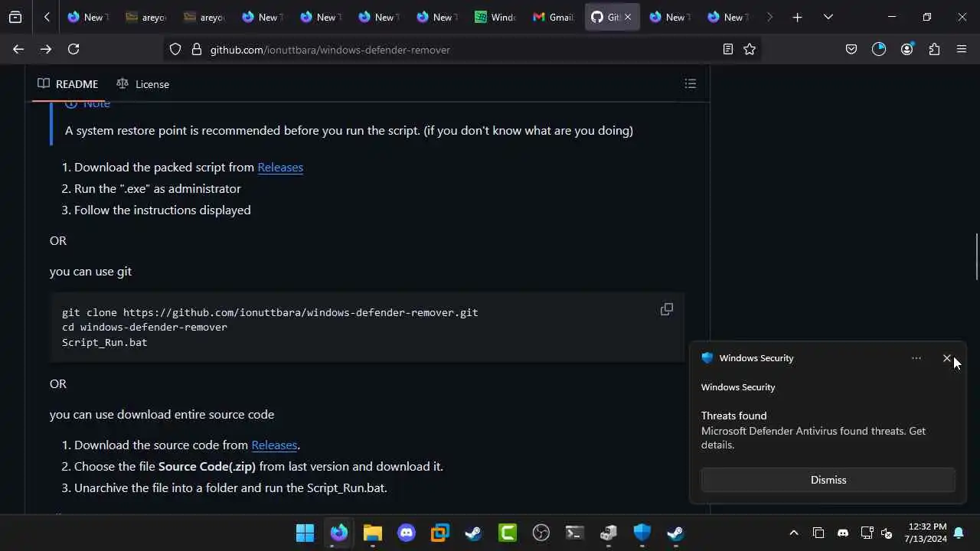Open Firefox account menu
980x551 pixels.
[907, 49]
